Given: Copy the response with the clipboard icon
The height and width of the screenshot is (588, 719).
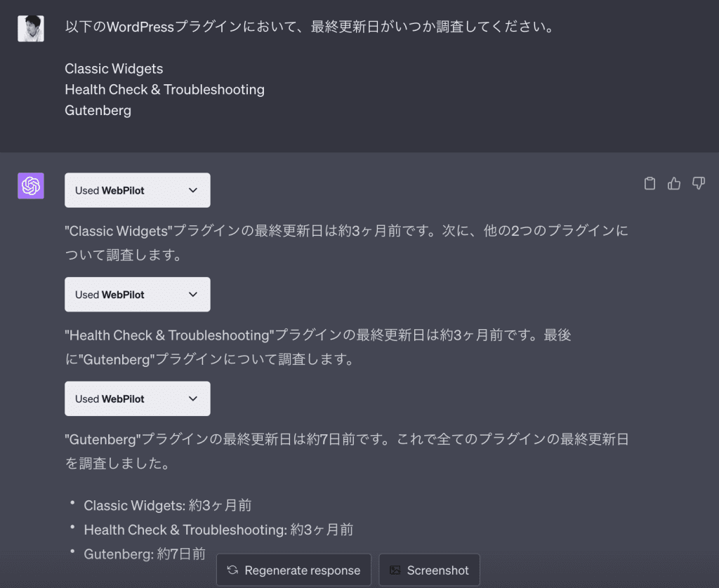Looking at the screenshot, I should click(x=649, y=183).
